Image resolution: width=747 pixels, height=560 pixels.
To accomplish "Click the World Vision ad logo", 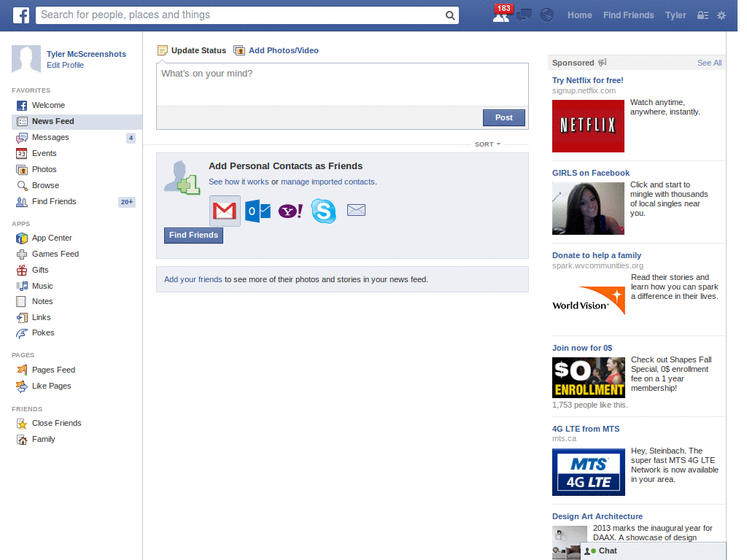I will tap(589, 300).
